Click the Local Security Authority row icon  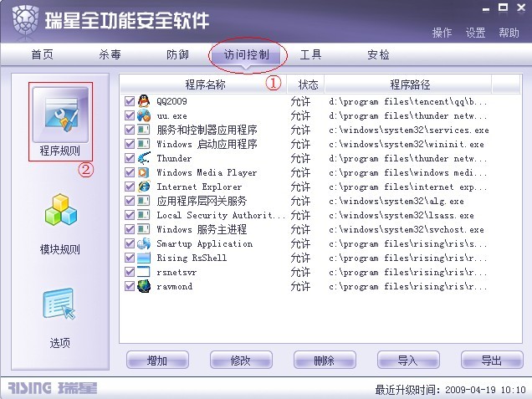[144, 215]
